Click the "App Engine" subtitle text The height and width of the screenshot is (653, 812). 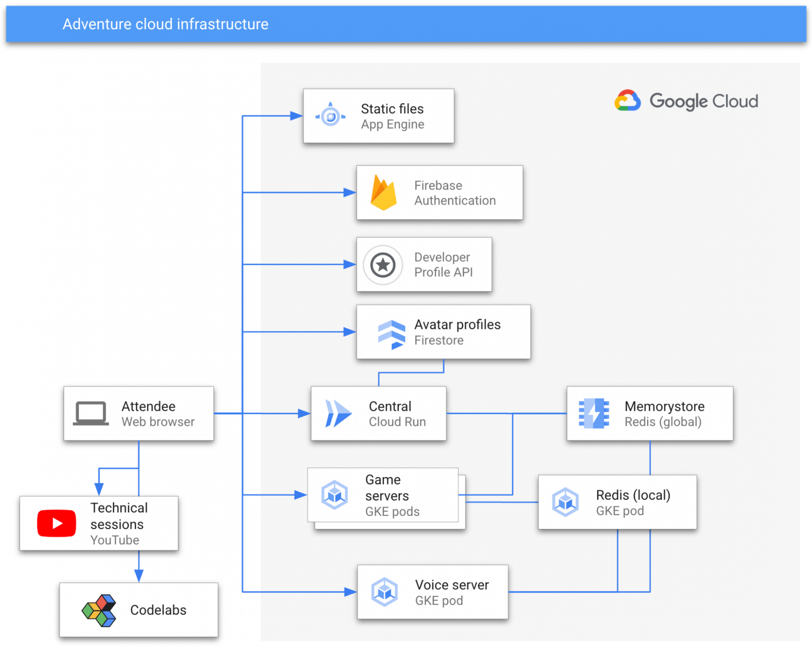[393, 124]
